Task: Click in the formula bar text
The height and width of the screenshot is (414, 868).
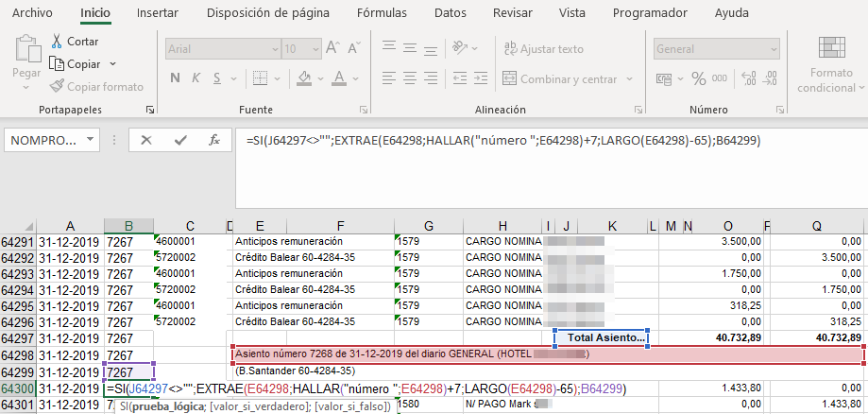Action: [503, 141]
